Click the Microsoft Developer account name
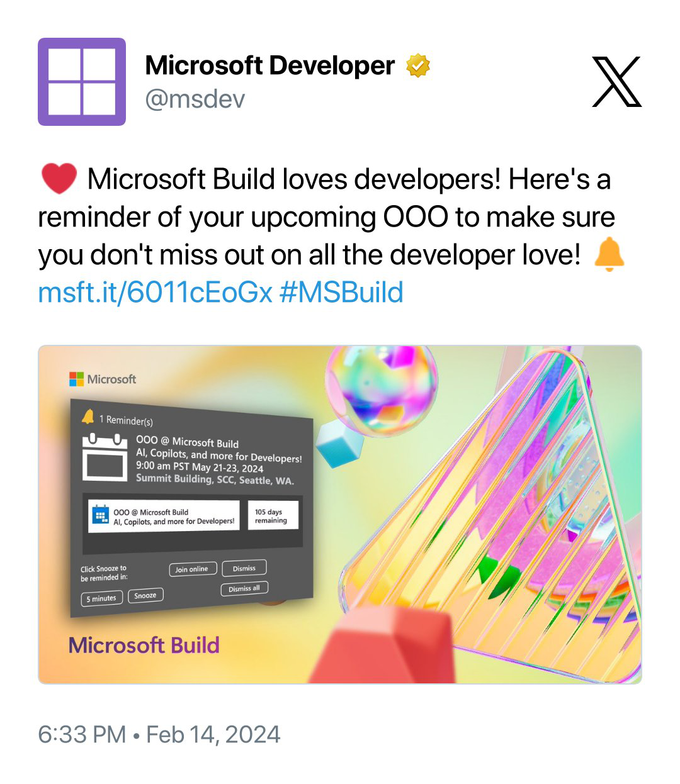The image size is (680, 784). click(x=269, y=65)
